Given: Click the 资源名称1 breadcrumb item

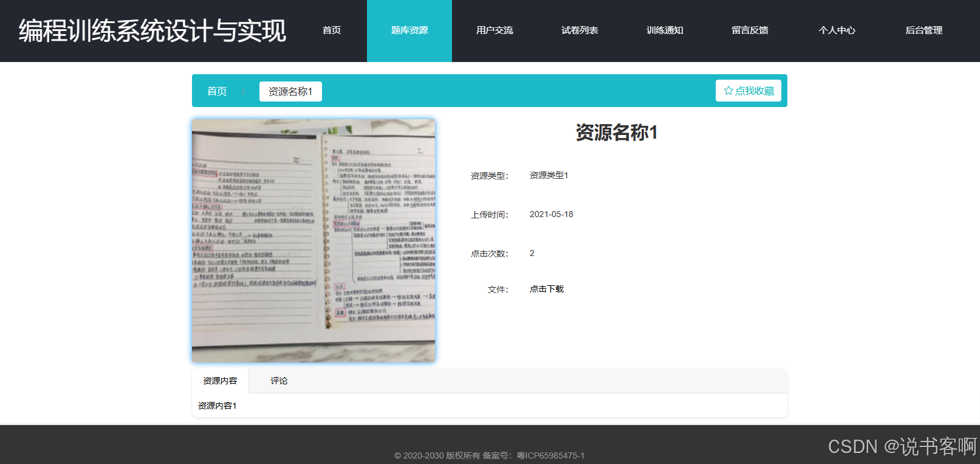Looking at the screenshot, I should pyautogui.click(x=290, y=91).
